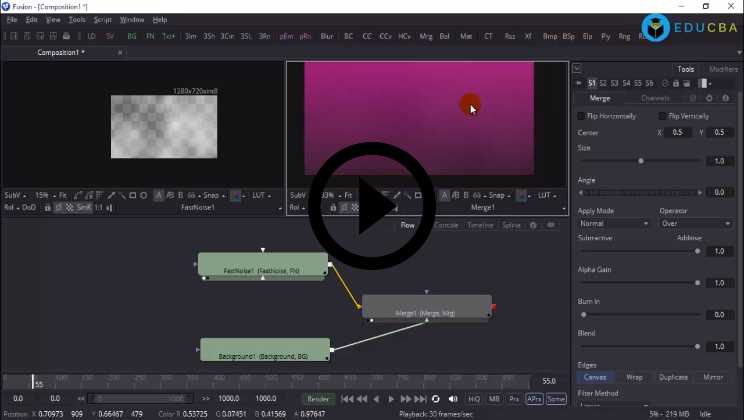The width and height of the screenshot is (744, 420).
Task: Click the FN FastNoise toolbar tool
Action: [150, 36]
